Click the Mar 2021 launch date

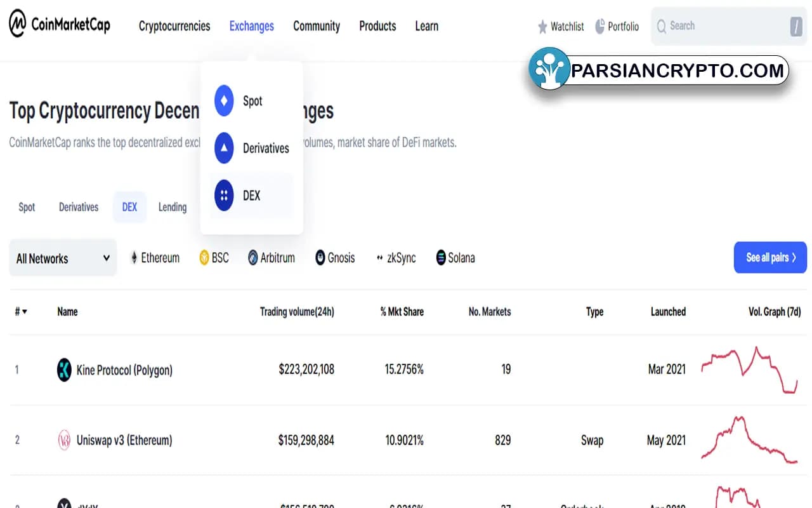(x=667, y=370)
